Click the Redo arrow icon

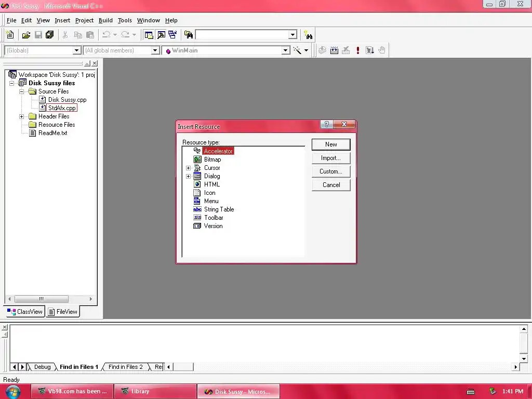(125, 35)
